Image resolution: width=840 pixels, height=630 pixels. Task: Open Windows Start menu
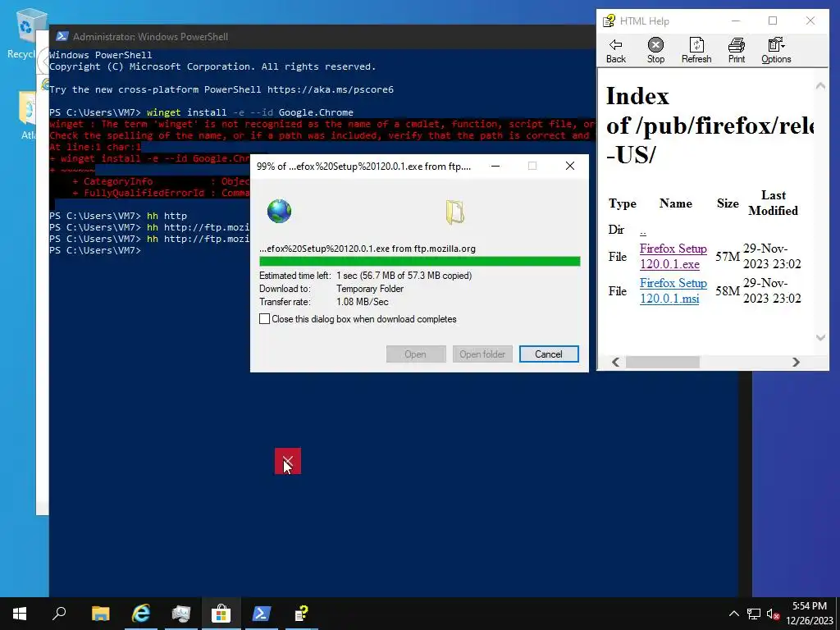point(20,614)
